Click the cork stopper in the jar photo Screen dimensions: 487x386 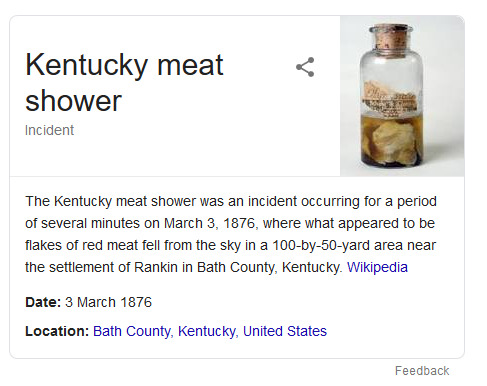[x=391, y=37]
